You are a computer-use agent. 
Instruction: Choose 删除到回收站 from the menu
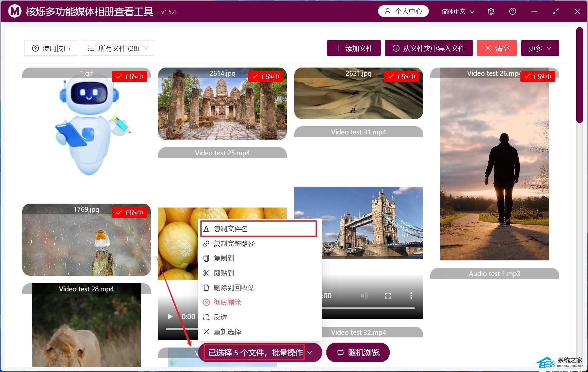[260, 287]
